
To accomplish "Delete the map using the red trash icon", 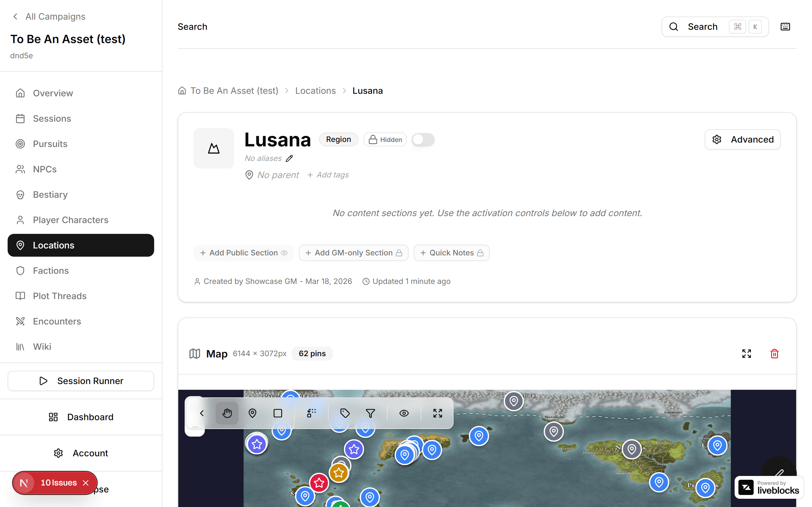I will pyautogui.click(x=774, y=353).
